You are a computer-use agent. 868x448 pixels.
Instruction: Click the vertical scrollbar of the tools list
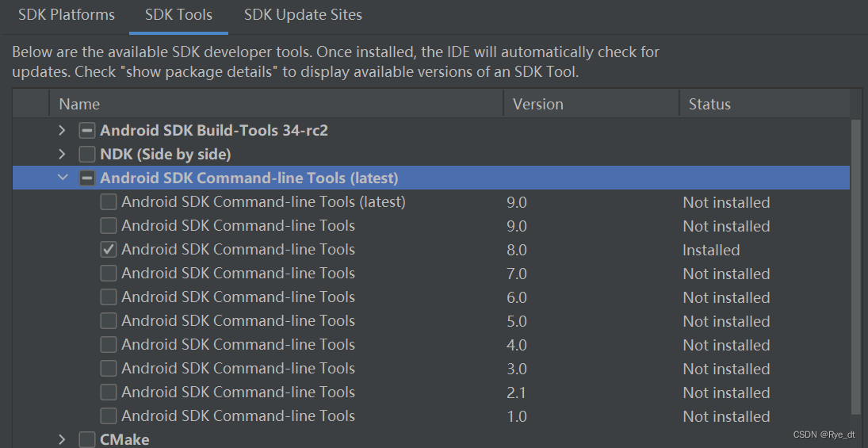[856, 266]
